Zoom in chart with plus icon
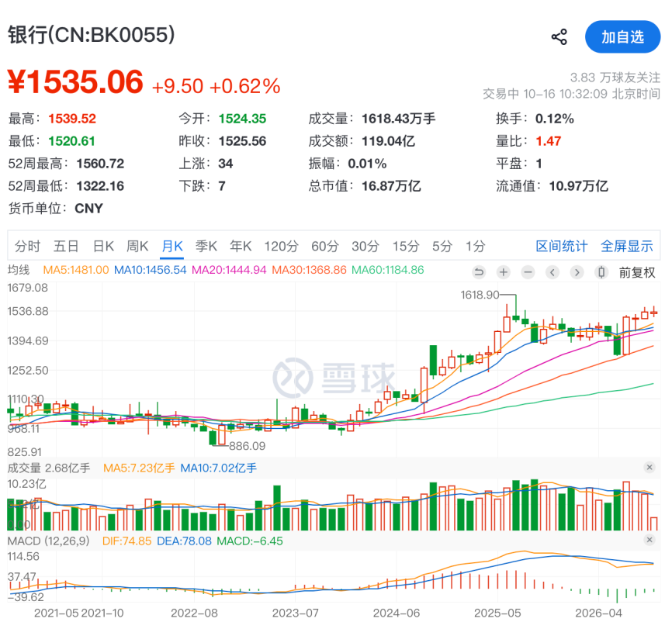This screenshot has width=672, height=622. click(x=504, y=272)
